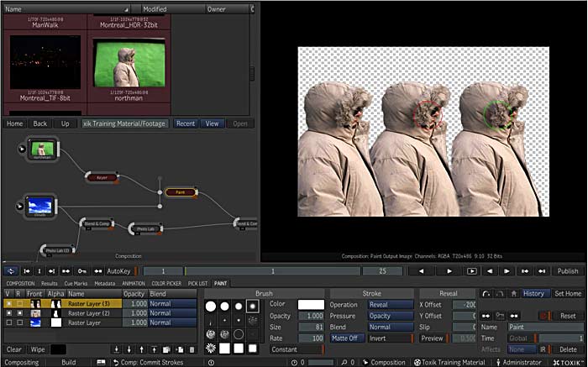Click the home icon beside History

(514, 293)
